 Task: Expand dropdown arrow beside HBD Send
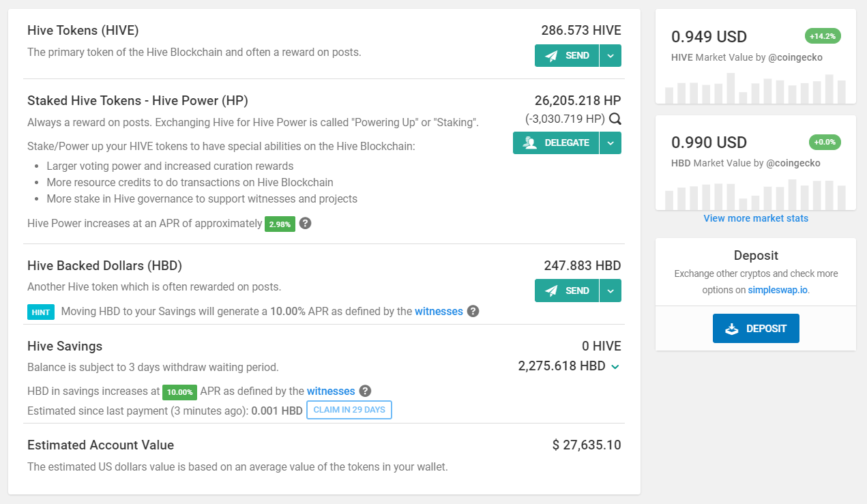pyautogui.click(x=611, y=291)
